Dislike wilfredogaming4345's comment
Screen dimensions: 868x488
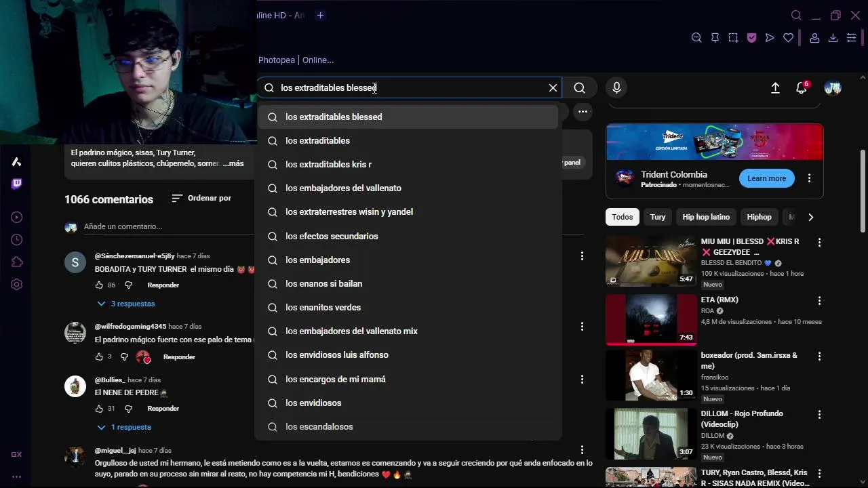(x=124, y=357)
